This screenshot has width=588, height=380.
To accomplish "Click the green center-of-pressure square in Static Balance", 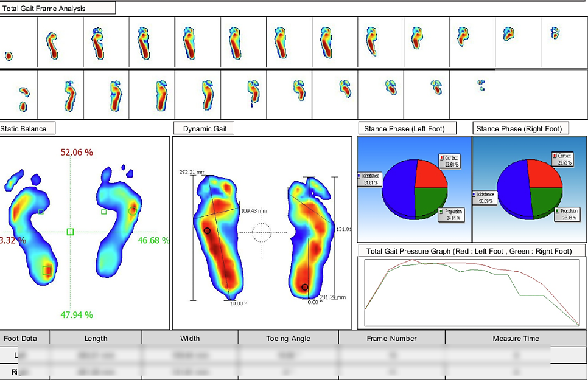I will tap(70, 232).
